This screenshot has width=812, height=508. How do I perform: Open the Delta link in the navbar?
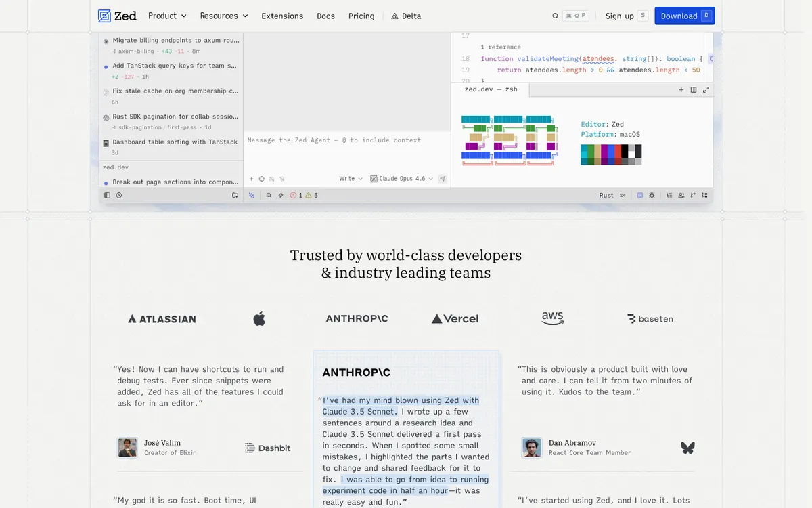tap(406, 16)
